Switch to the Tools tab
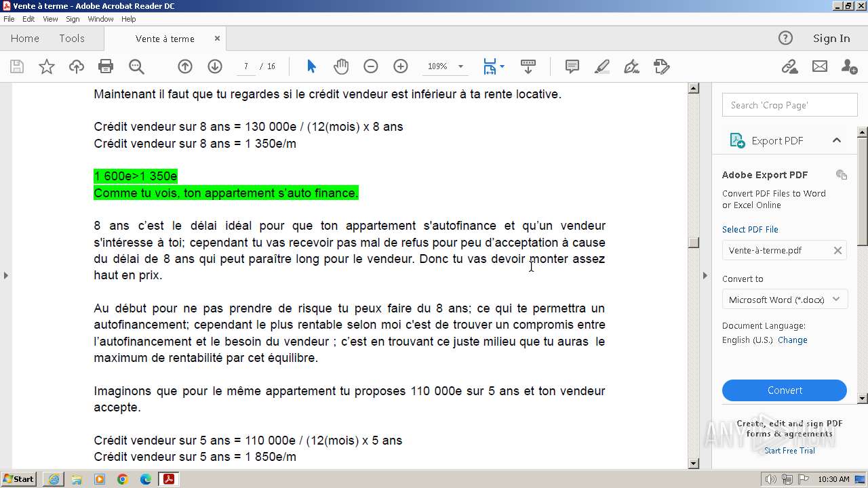 pyautogui.click(x=72, y=39)
